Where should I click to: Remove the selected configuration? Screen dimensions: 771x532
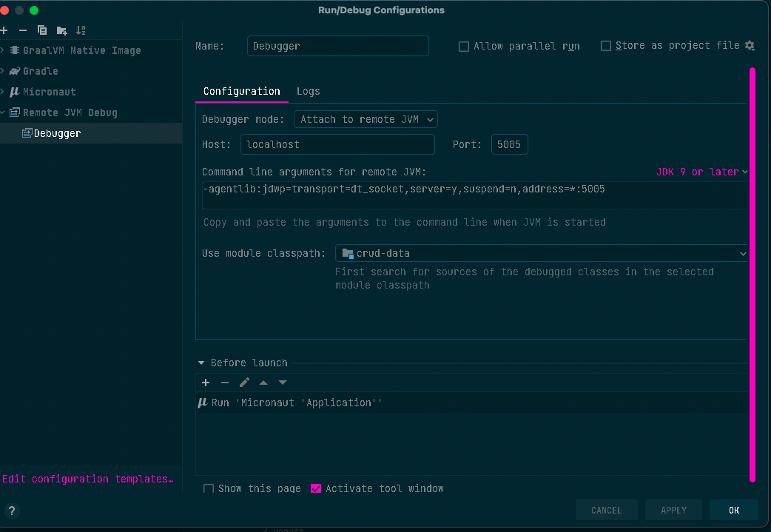pos(23,30)
